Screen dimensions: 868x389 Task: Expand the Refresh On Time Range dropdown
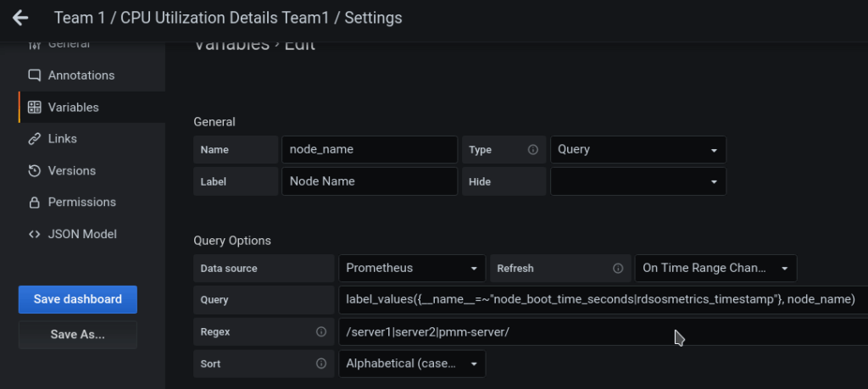(x=715, y=269)
